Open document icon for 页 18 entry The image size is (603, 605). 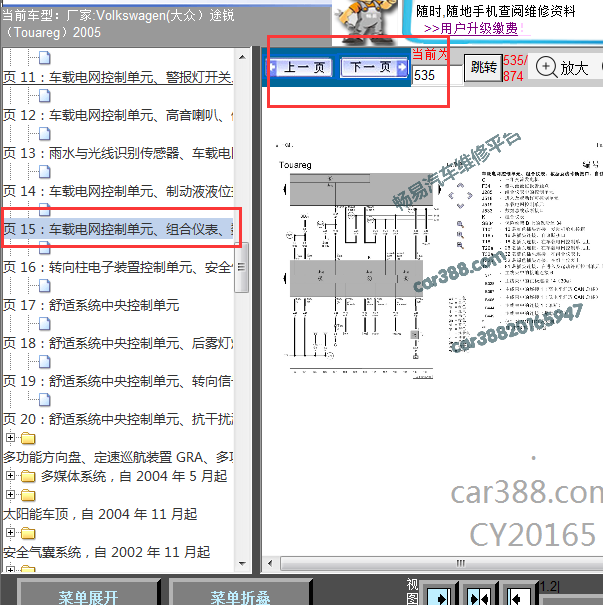coord(45,324)
